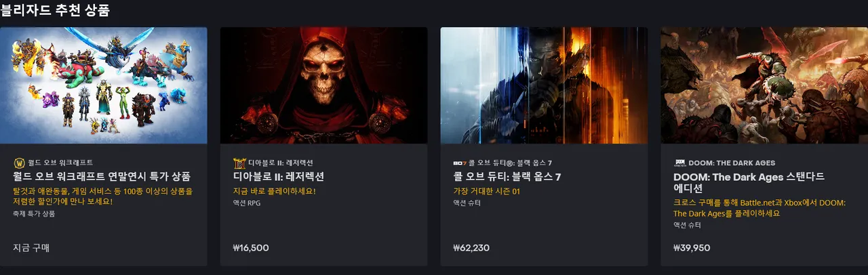This screenshot has height=275, width=868.
Task: Click the 축제 특가 상품 category label
Action: tap(34, 213)
